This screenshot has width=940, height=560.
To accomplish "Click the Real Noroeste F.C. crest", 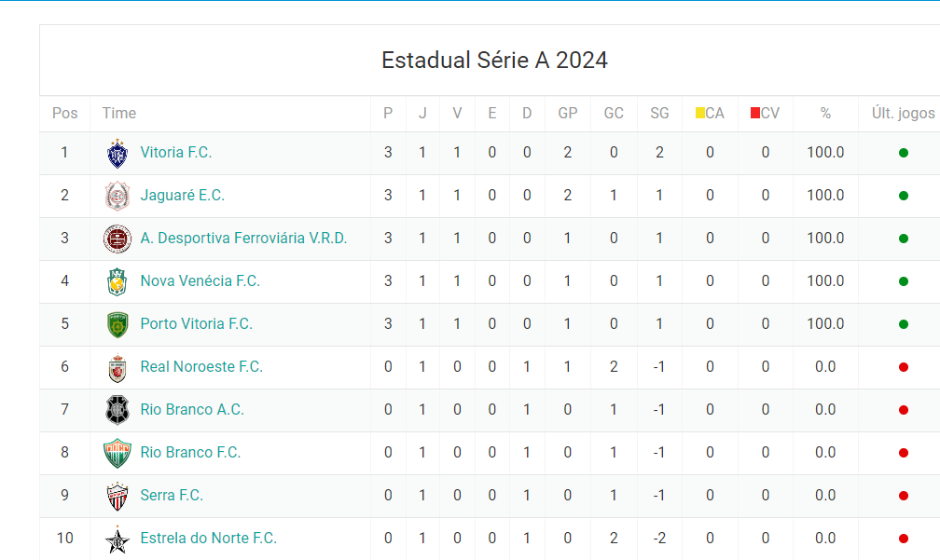I will (x=117, y=367).
